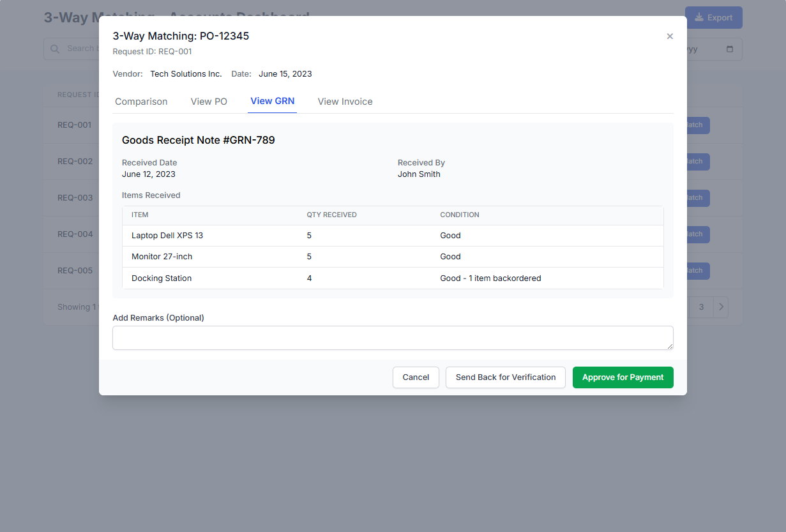This screenshot has height=532, width=786.
Task: Click Send Back for Verification
Action: click(506, 377)
